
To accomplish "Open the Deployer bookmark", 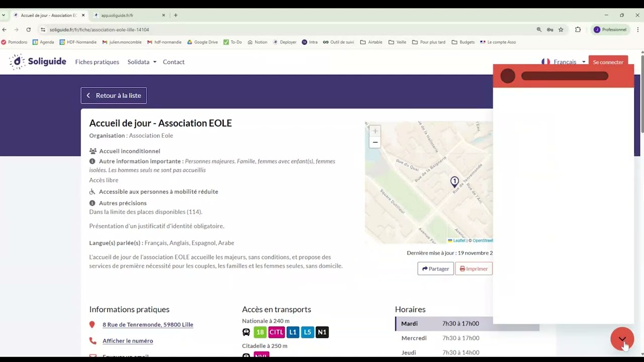I will pos(285,42).
